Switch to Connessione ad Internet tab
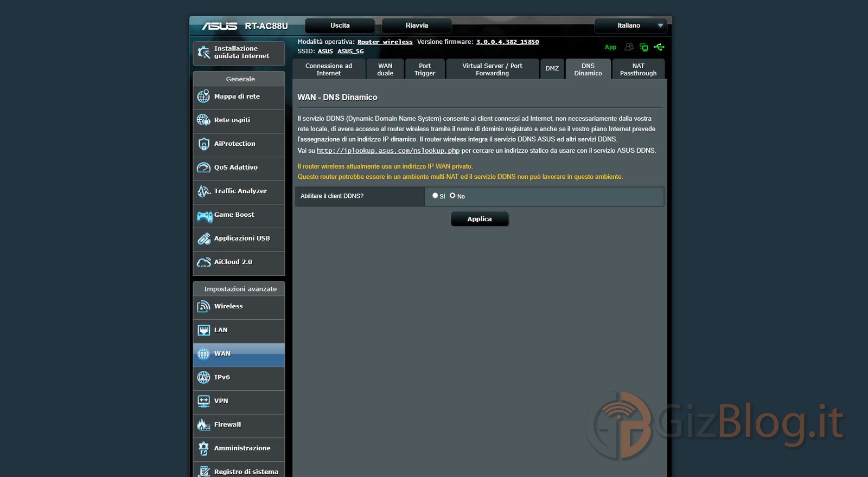The image size is (868, 477). [x=329, y=69]
